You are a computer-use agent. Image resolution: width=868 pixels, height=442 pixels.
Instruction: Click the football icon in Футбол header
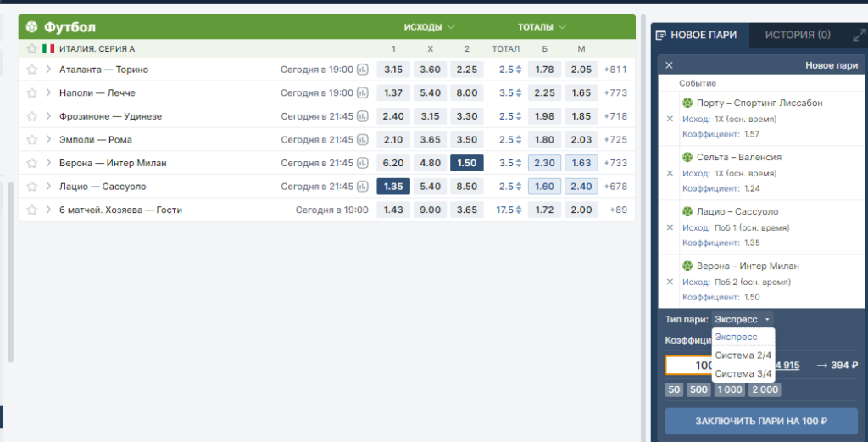point(31,26)
